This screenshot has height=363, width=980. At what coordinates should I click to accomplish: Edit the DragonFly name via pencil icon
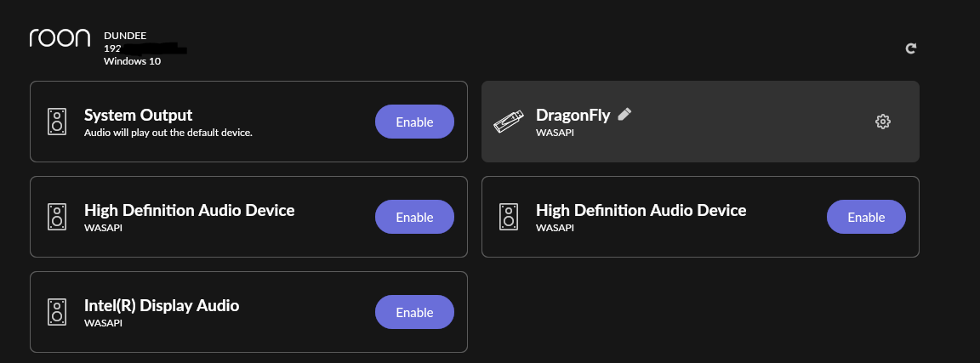624,114
